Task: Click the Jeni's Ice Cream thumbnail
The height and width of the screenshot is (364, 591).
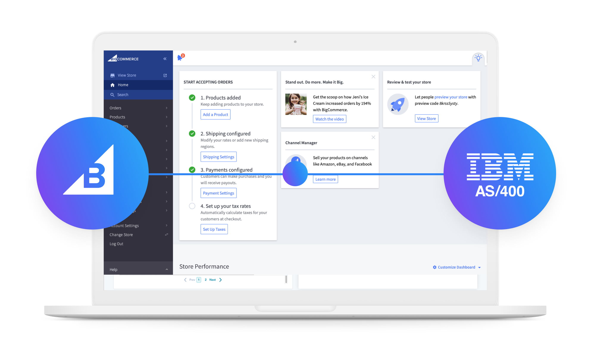Action: coord(296,104)
